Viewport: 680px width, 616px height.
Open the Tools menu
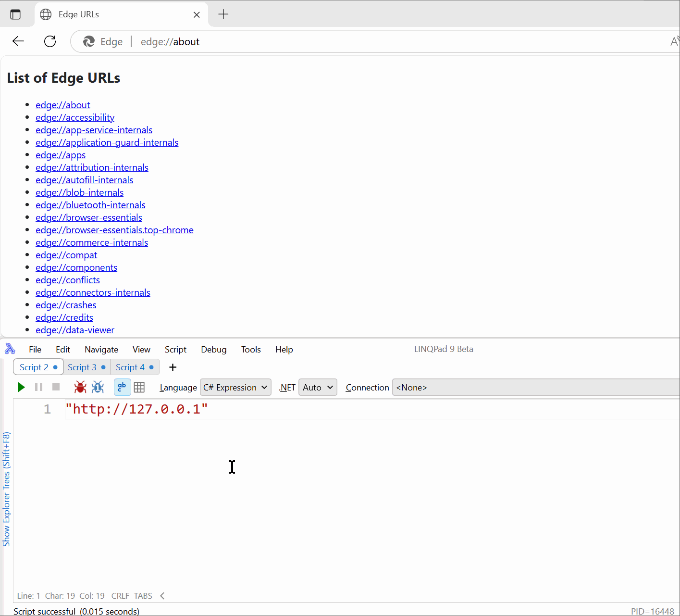pyautogui.click(x=251, y=350)
